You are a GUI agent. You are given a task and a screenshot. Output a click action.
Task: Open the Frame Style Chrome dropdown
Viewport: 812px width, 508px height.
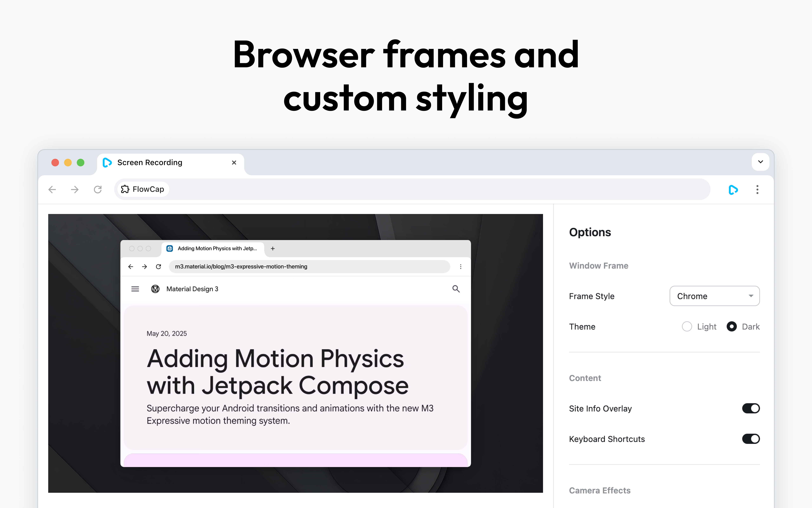coord(715,296)
